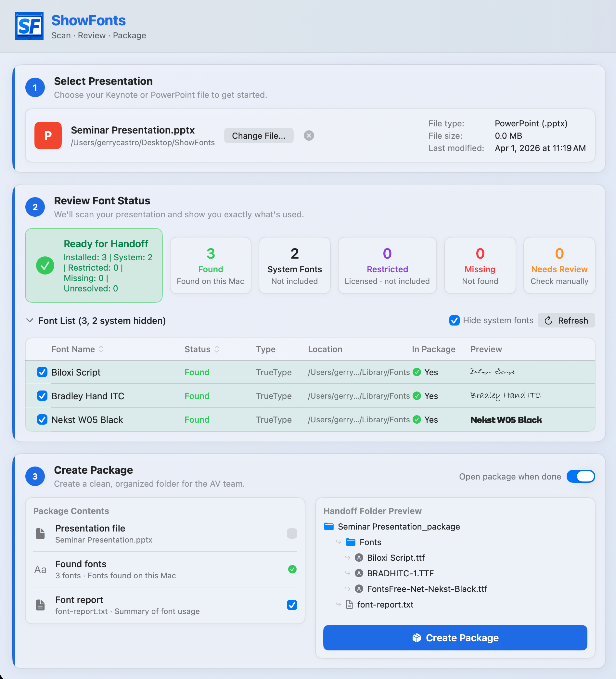Uncheck the Bradley Hand ITC font checkbox
This screenshot has height=679, width=616.
point(42,396)
